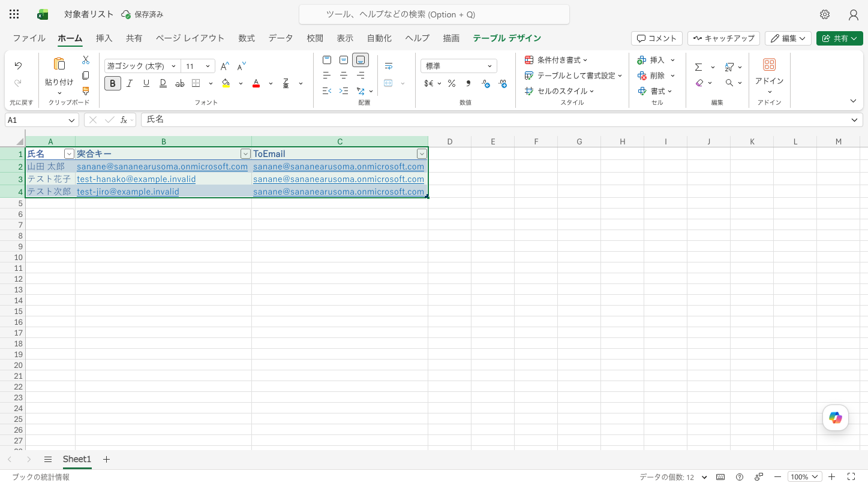
Task: Align text to the middle of cell
Action: point(344,60)
